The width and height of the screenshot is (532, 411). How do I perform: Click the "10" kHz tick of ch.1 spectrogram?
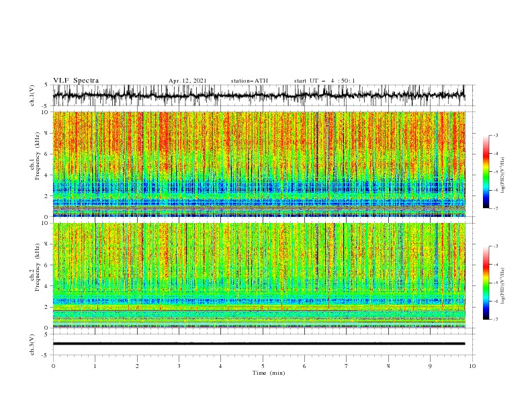tap(45, 112)
